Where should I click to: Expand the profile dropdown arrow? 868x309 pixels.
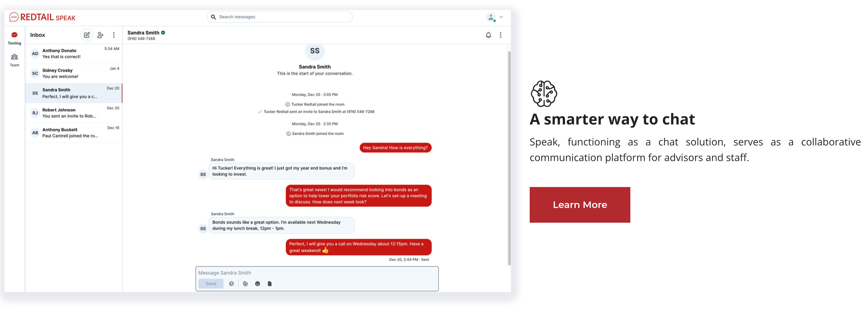pos(501,17)
